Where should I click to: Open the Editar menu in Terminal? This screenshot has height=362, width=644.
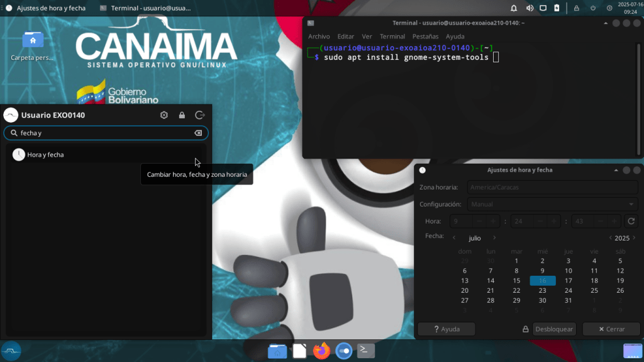tap(346, 37)
